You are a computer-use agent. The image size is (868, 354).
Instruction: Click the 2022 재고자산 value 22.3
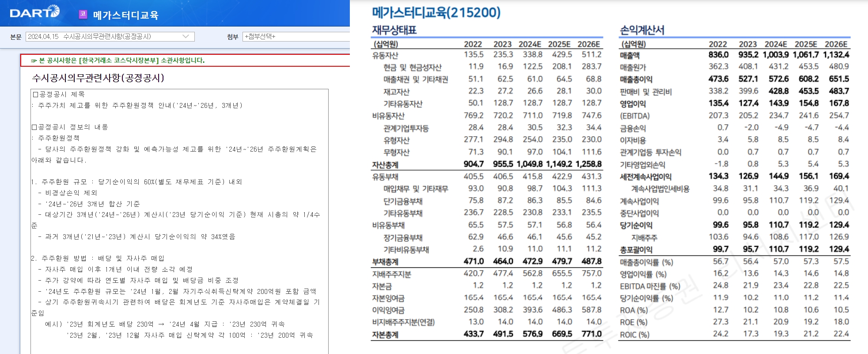tap(476, 91)
